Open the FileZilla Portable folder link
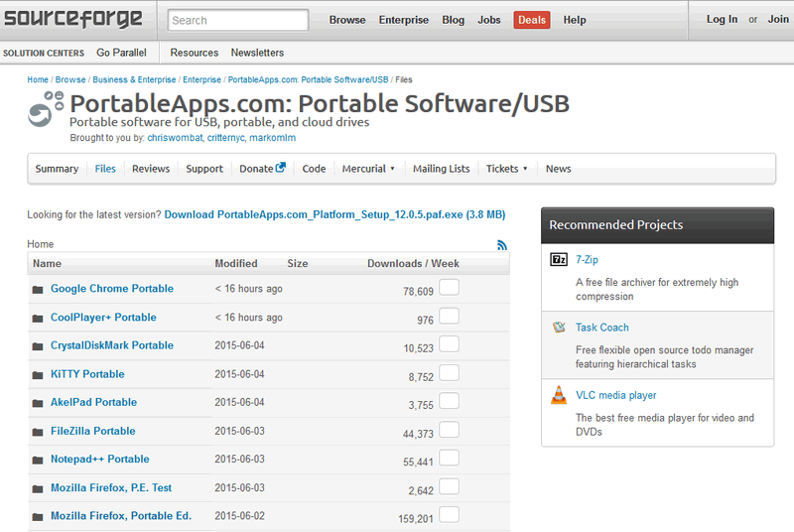The image size is (794, 532). 93,431
